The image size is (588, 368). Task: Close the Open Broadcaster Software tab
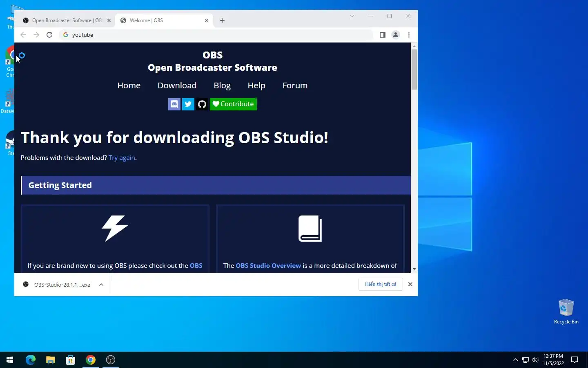point(109,20)
